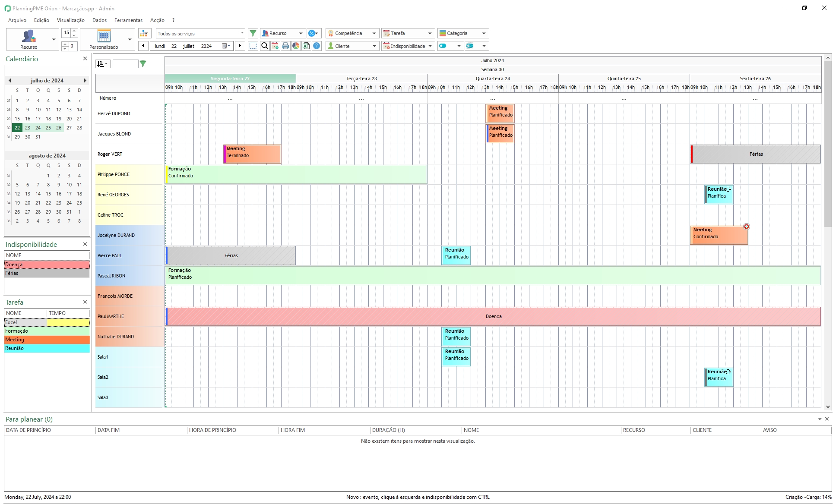Click previous month arrow in Calendário
This screenshot has height=504, width=836.
[x=9, y=80]
